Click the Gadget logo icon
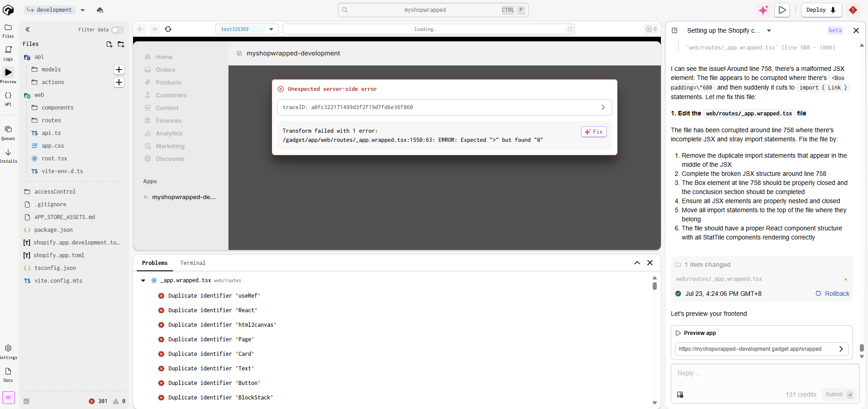868x409 pixels. pyautogui.click(x=8, y=10)
